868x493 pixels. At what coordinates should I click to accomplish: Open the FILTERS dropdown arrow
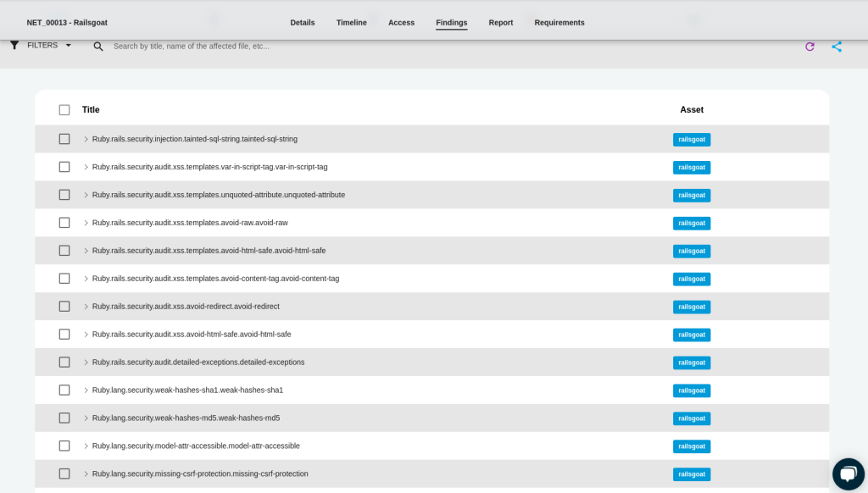(69, 46)
